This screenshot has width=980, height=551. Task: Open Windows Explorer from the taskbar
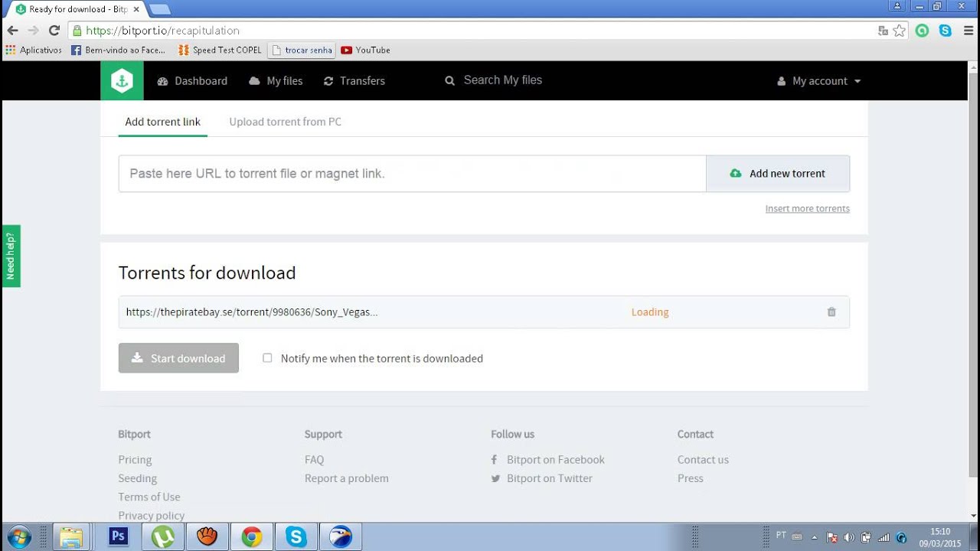pyautogui.click(x=70, y=536)
